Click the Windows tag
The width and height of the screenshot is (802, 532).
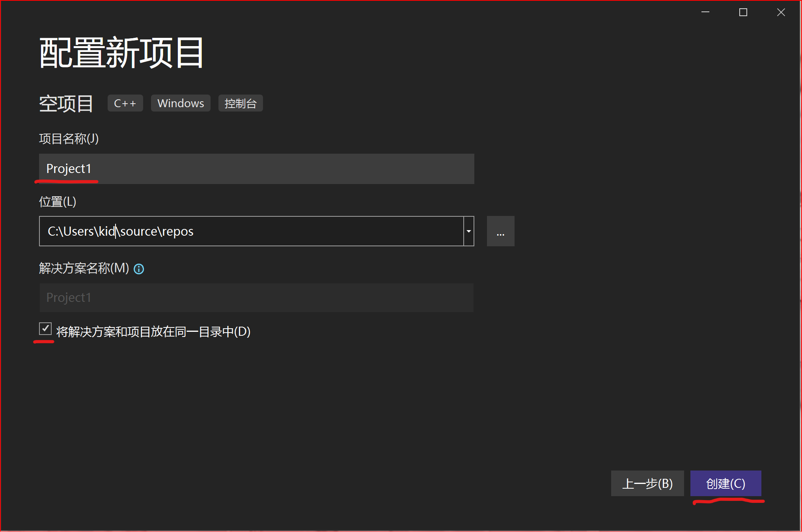[x=181, y=104]
